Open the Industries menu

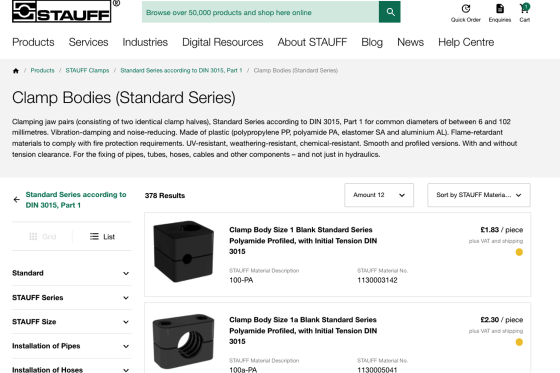[145, 42]
